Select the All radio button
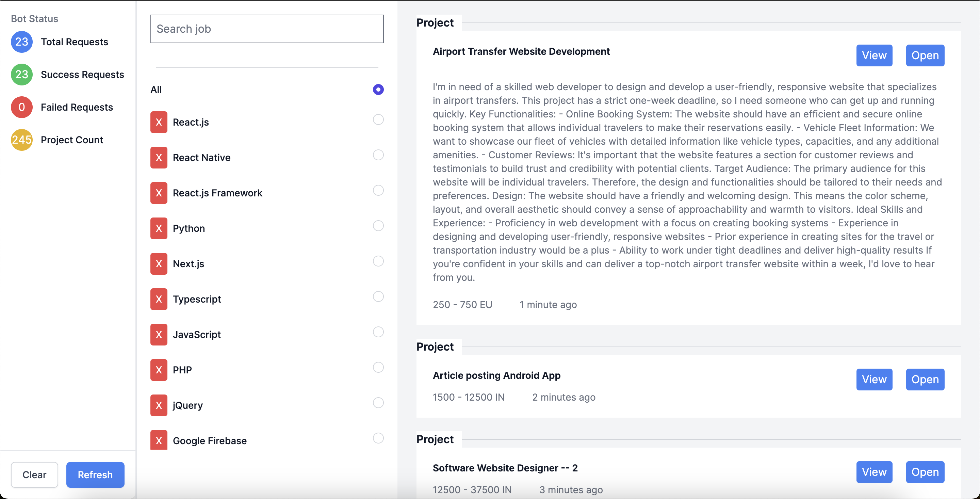This screenshot has height=499, width=980. tap(378, 90)
